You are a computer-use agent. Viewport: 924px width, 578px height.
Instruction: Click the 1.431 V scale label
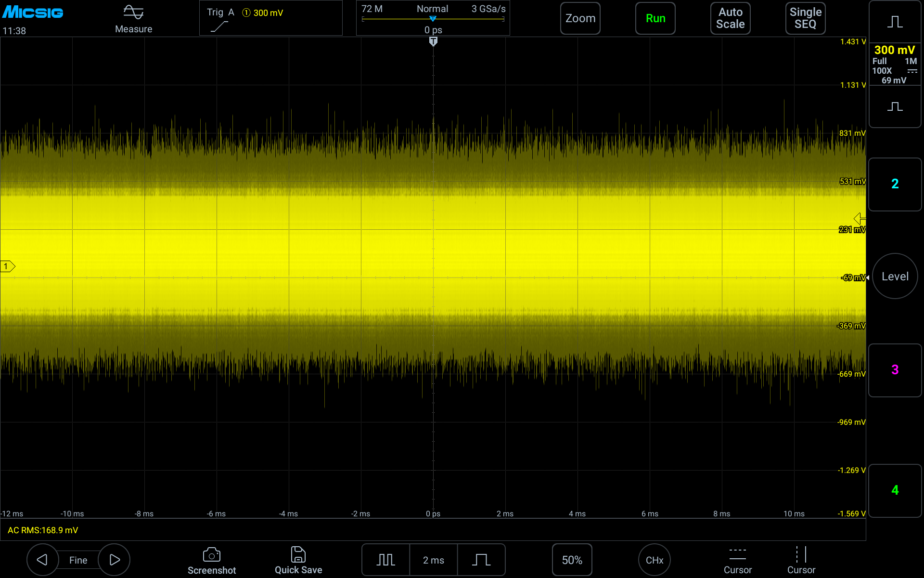pyautogui.click(x=853, y=42)
